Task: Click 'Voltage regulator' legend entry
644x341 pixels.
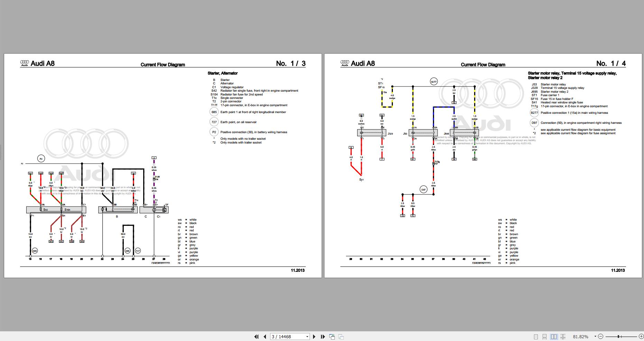Action: coord(232,87)
